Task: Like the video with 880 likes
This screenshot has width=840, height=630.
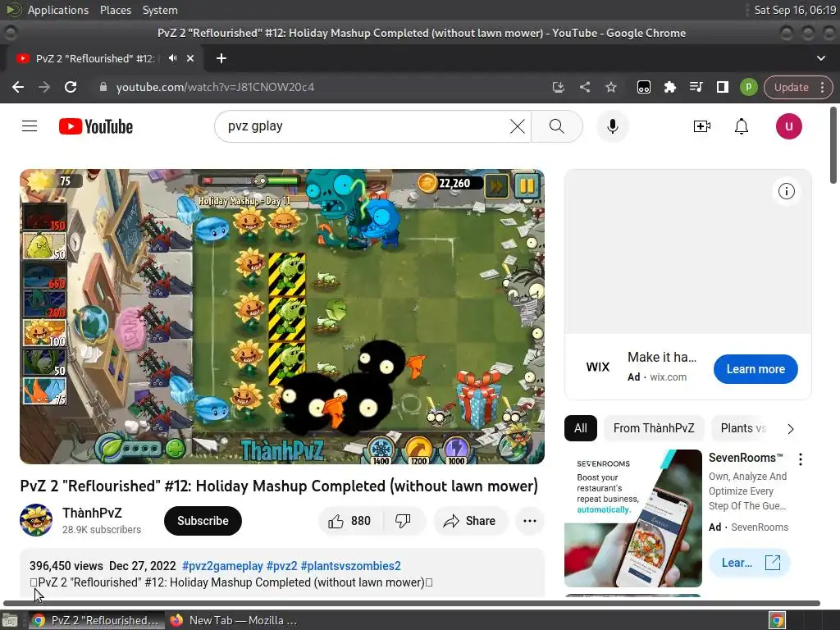Action: (x=350, y=521)
